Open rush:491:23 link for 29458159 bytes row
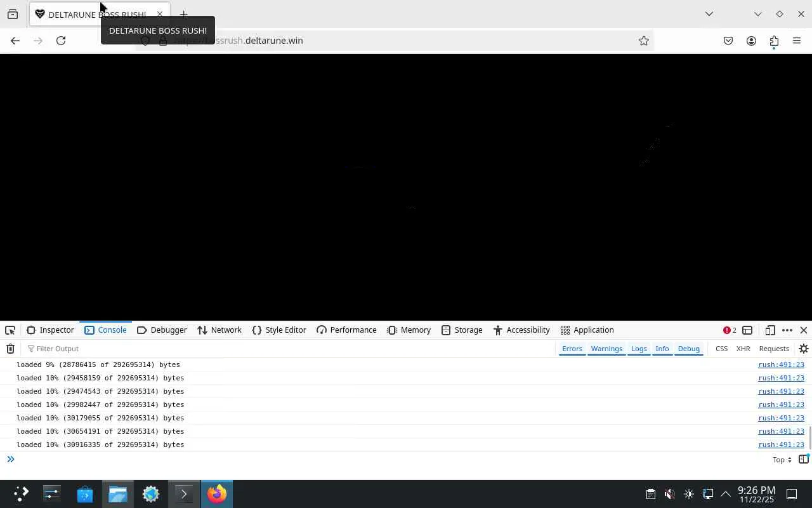Image resolution: width=812 pixels, height=508 pixels. [781, 378]
